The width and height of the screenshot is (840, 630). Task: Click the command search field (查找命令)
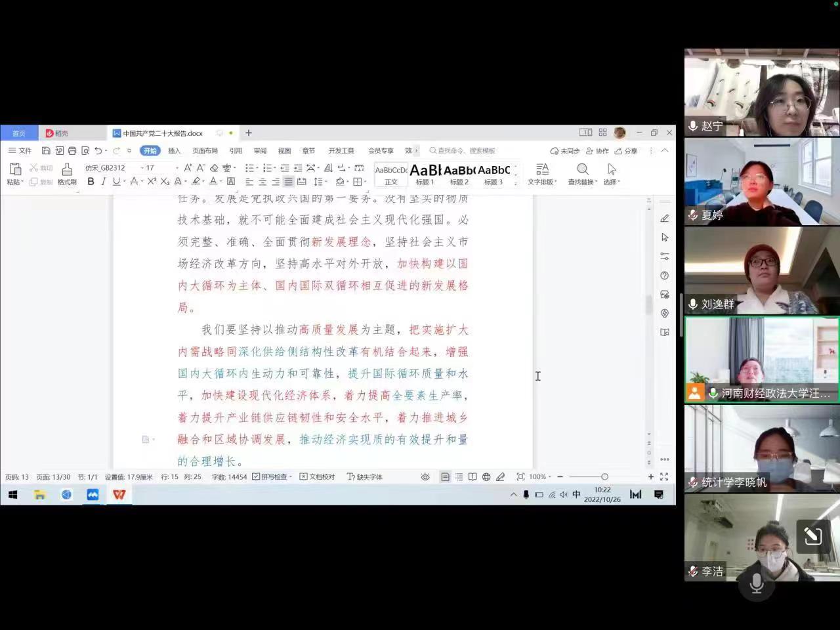[x=466, y=151]
